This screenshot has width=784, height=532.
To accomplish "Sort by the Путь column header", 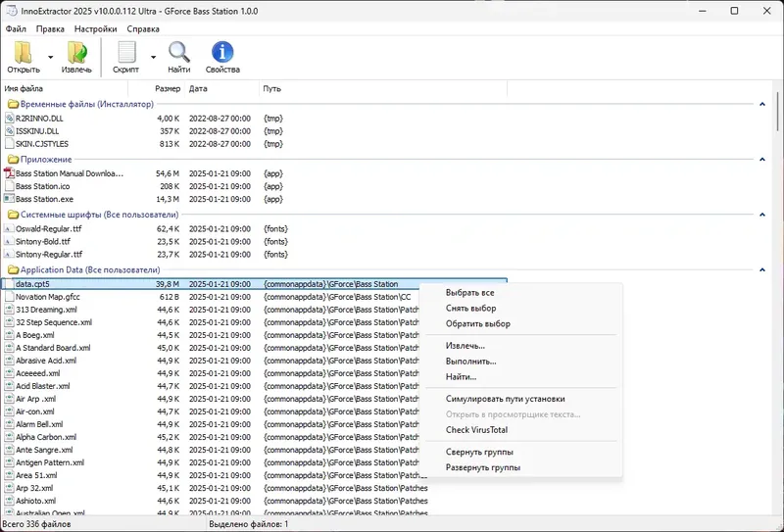I will click(383, 88).
